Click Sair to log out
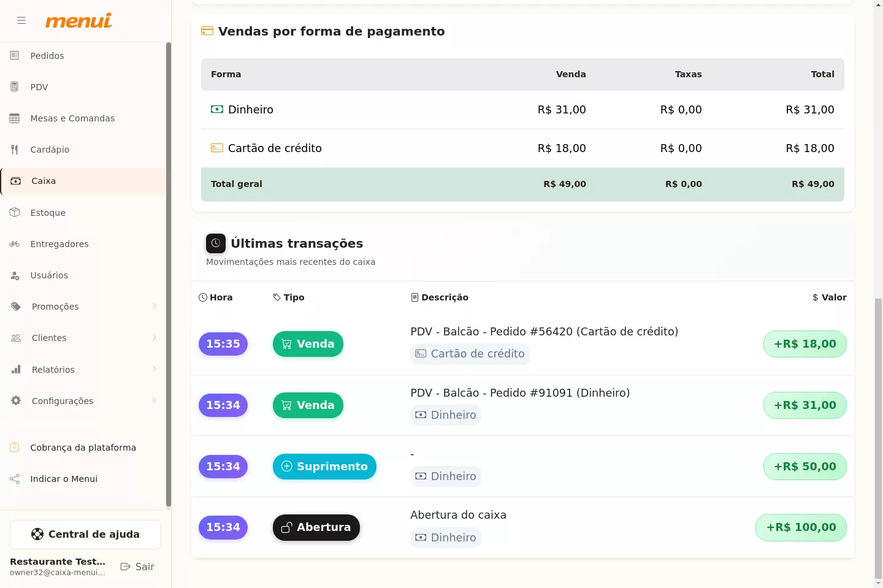This screenshot has height=588, width=883. pyautogui.click(x=137, y=567)
